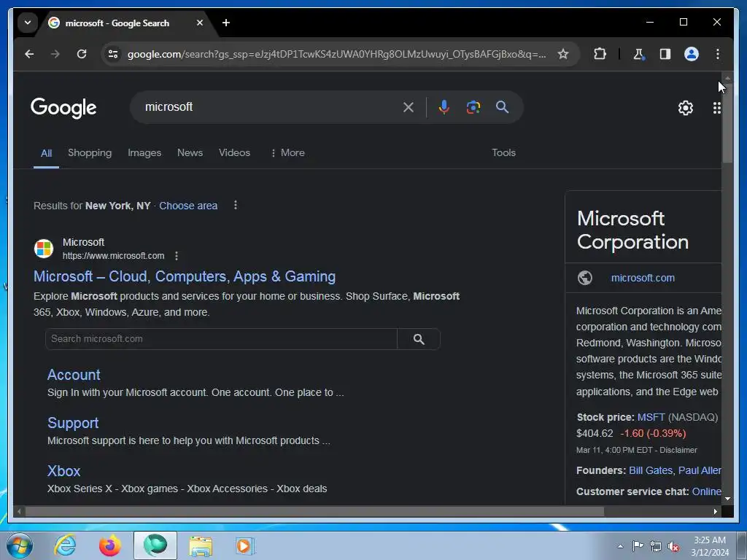Clear the search box with X

[409, 107]
